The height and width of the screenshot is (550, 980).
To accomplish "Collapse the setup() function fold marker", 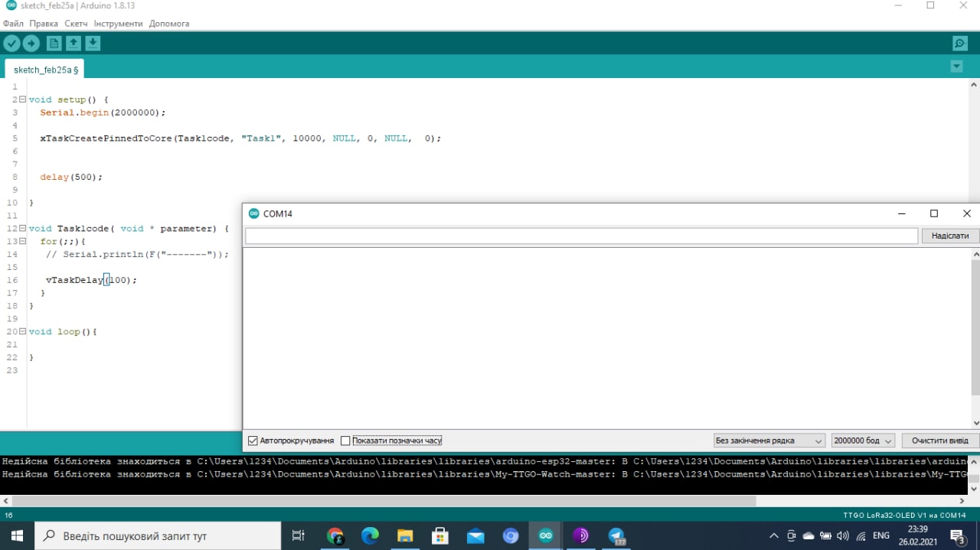I will tap(22, 99).
